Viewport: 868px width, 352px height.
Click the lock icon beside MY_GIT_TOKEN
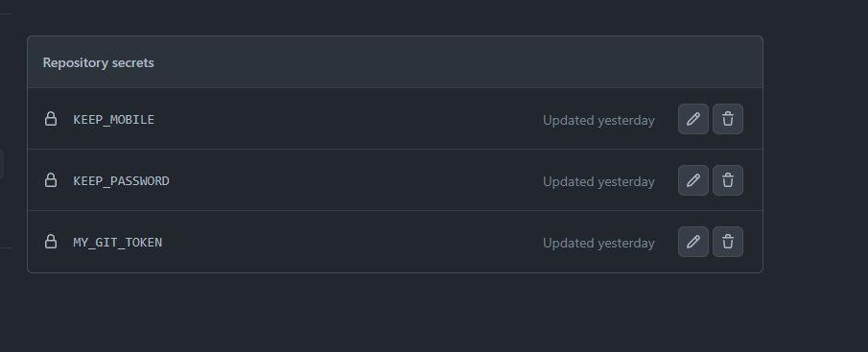pos(51,242)
